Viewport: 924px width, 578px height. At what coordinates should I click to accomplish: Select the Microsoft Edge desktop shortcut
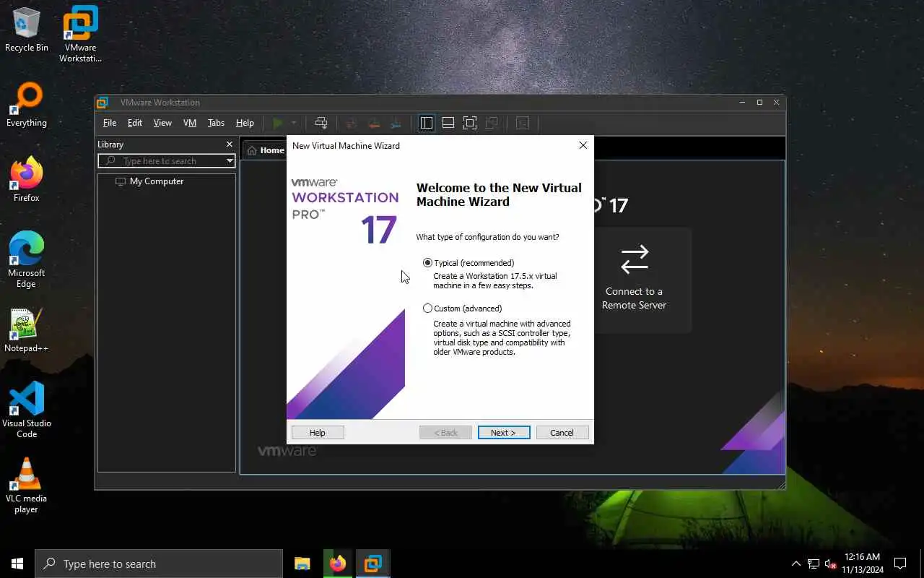click(27, 260)
